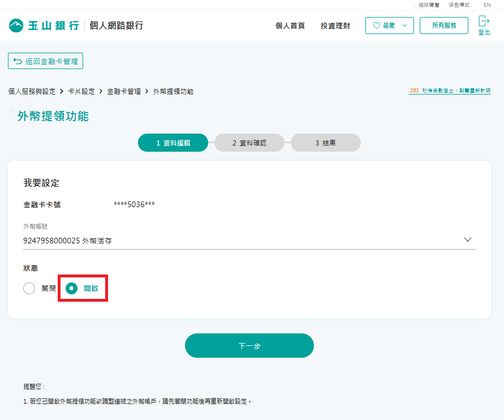Click the E.SUN Bank mountain logo

[16, 25]
